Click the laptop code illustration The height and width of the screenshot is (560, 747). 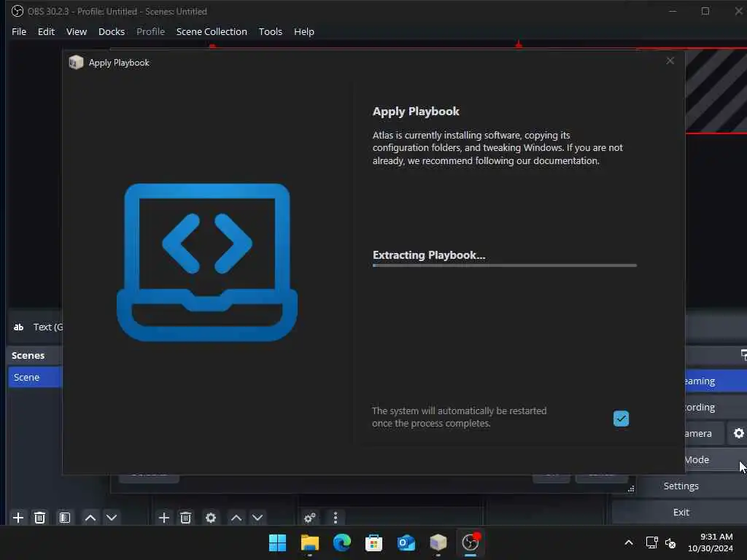pyautogui.click(x=207, y=262)
